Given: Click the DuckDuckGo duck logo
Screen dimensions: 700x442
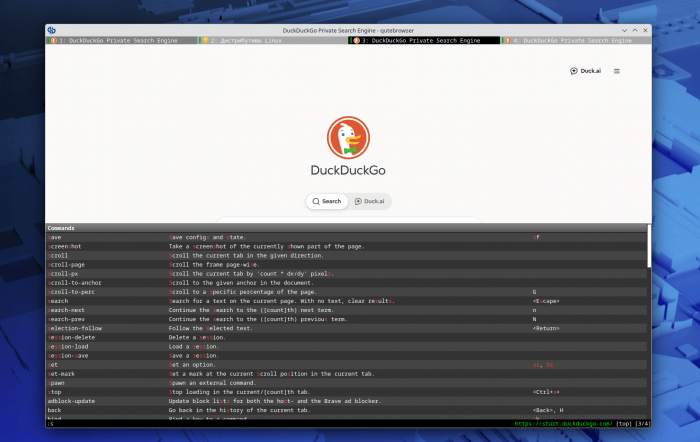Looking at the screenshot, I should point(348,138).
